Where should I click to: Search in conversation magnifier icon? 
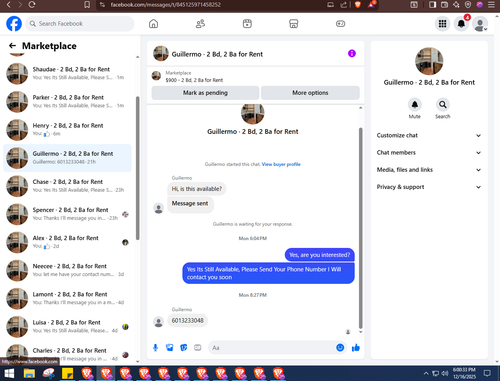tap(443, 105)
